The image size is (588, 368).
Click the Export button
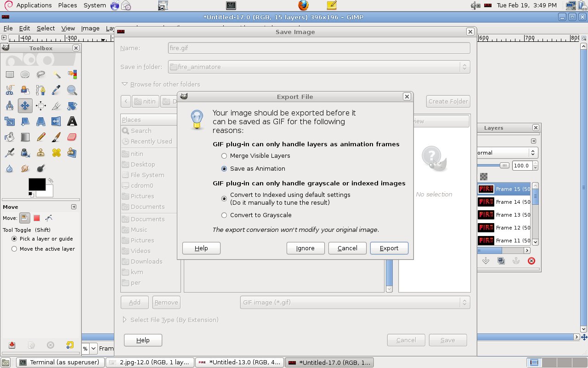tap(389, 248)
